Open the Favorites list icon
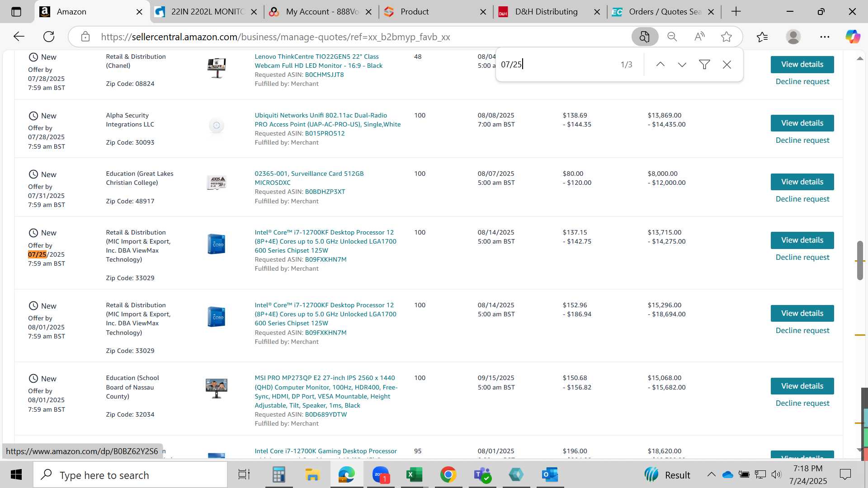Viewport: 868px width, 488px height. tap(762, 37)
